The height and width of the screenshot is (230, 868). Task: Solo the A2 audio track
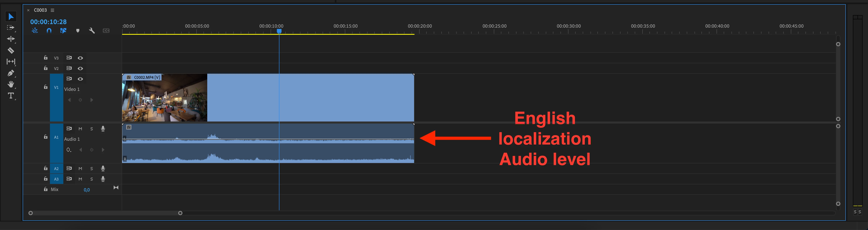click(91, 168)
